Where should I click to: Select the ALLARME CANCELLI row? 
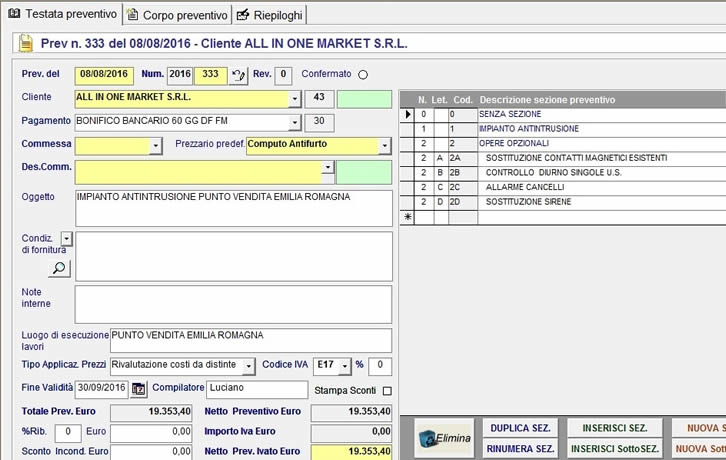click(x=563, y=188)
